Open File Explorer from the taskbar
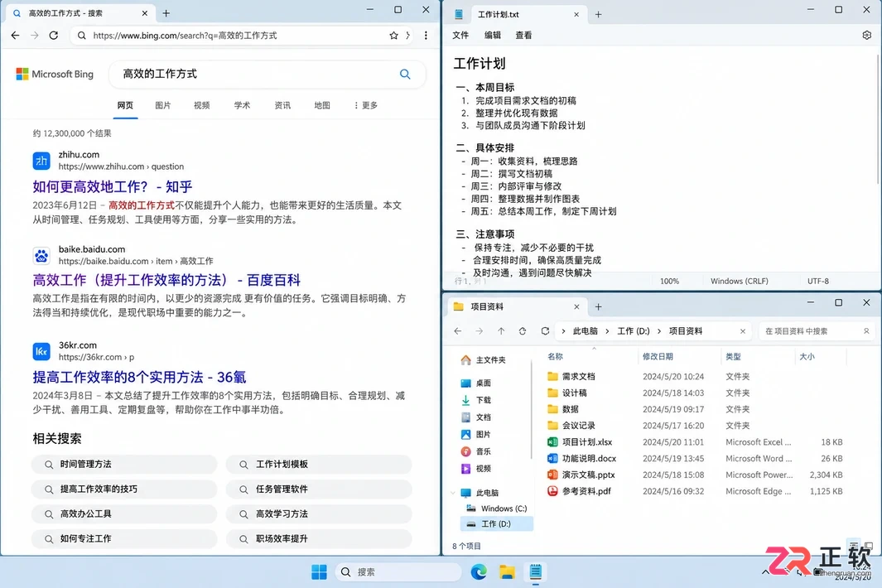The height and width of the screenshot is (588, 882). pos(507,571)
